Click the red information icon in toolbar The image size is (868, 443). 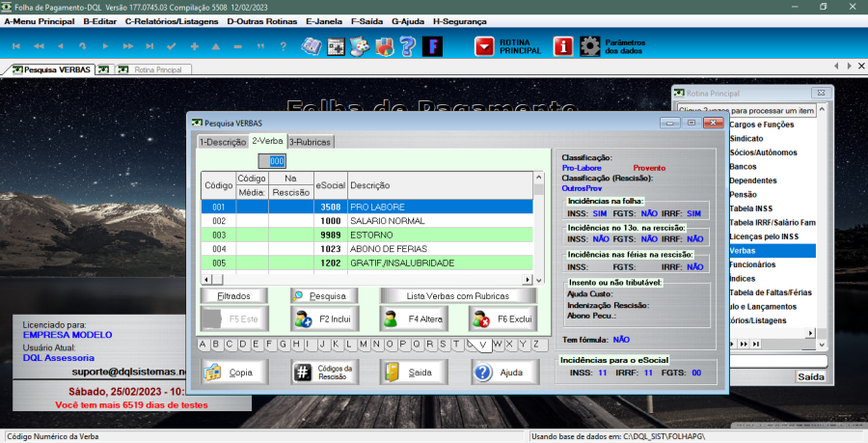coord(563,45)
